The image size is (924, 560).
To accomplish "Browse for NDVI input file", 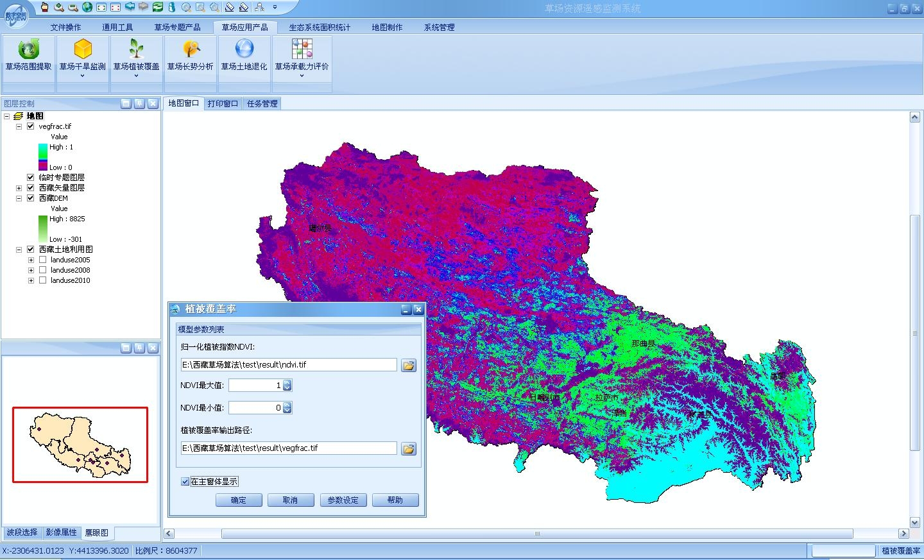I will [408, 365].
